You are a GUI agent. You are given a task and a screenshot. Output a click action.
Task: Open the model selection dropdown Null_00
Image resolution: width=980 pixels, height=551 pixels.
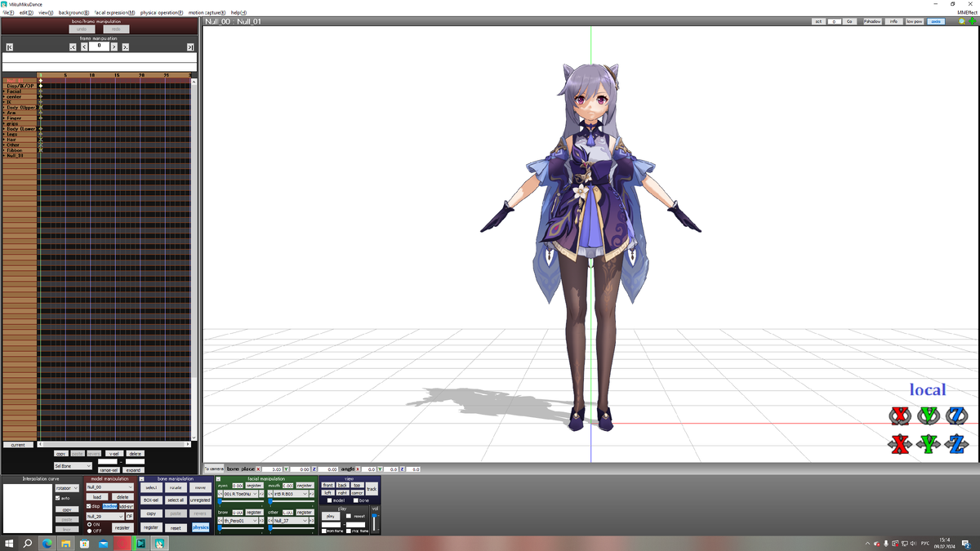point(110,487)
